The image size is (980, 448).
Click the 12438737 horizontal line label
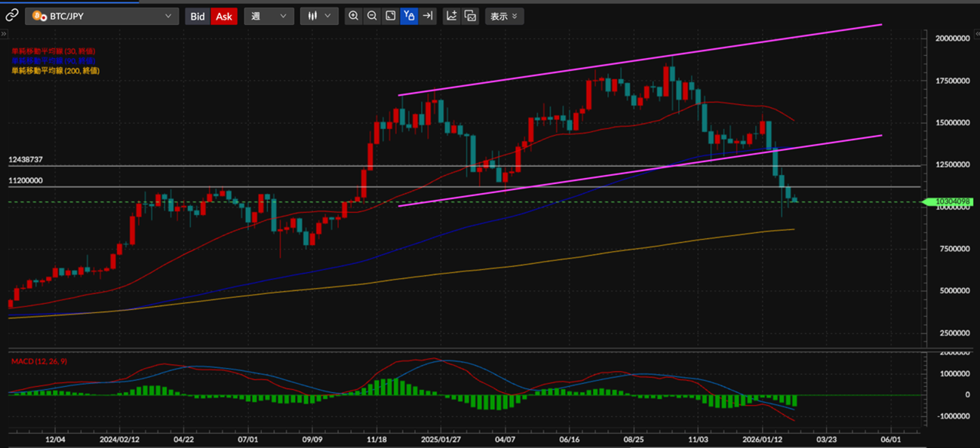coord(25,160)
